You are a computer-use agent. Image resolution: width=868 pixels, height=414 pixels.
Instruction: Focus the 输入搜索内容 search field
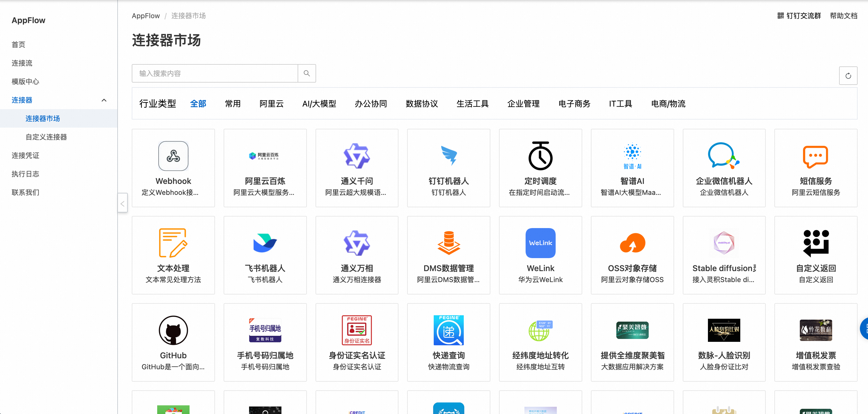215,73
